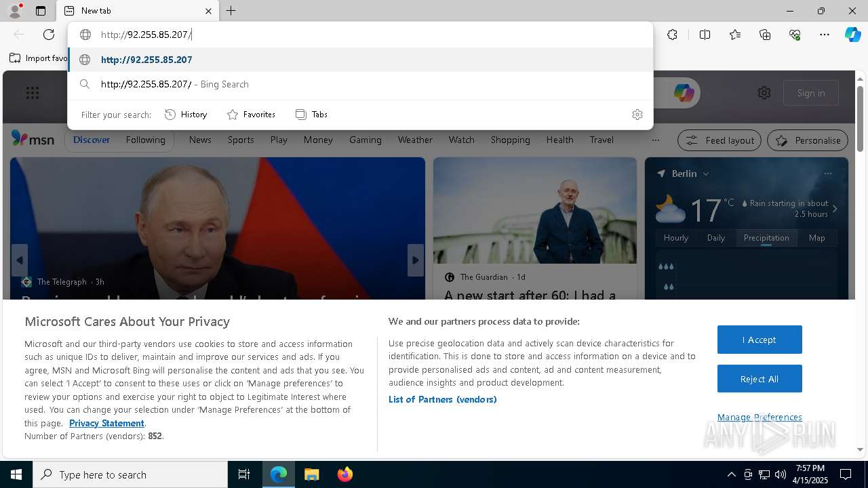Image resolution: width=868 pixels, height=488 pixels.
Task: Show previous carousel story arrow
Action: 20,260
